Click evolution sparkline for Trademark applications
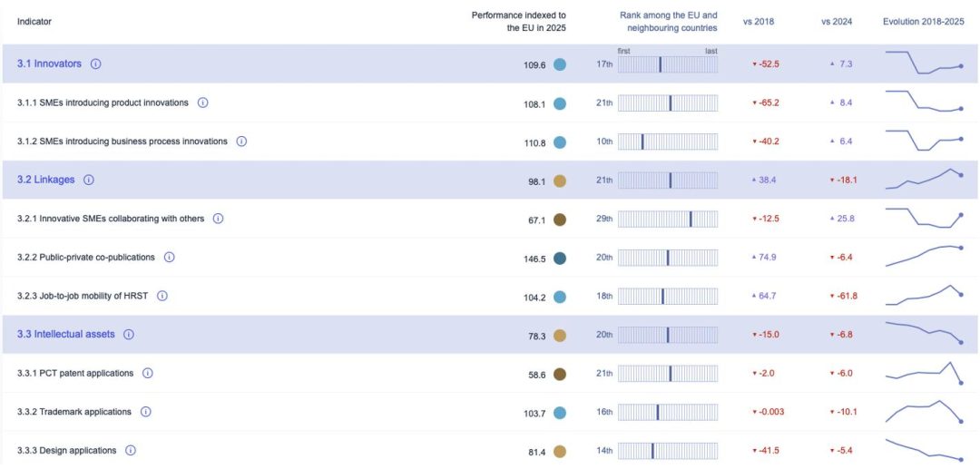The width and height of the screenshot is (980, 469). tap(923, 412)
